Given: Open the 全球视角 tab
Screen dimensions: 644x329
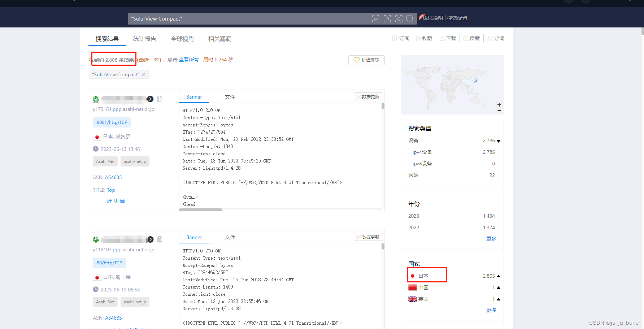Looking at the screenshot, I should click(182, 39).
